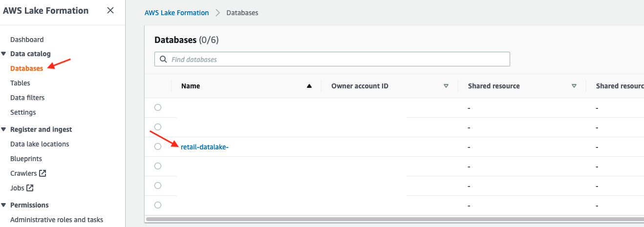Collapse the Register and ingest section

coord(4,129)
